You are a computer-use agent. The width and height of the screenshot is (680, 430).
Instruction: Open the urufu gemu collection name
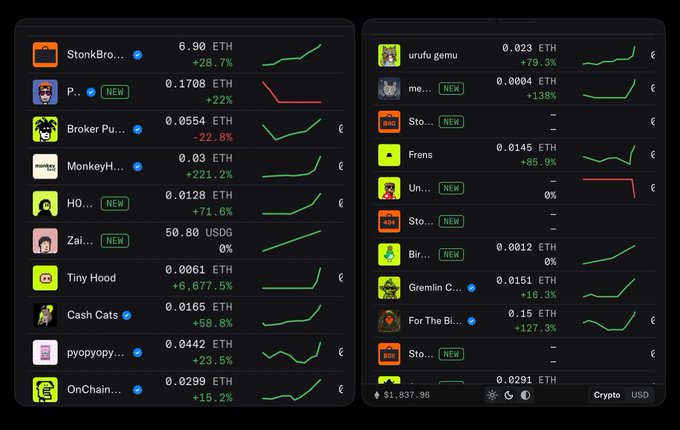(433, 55)
